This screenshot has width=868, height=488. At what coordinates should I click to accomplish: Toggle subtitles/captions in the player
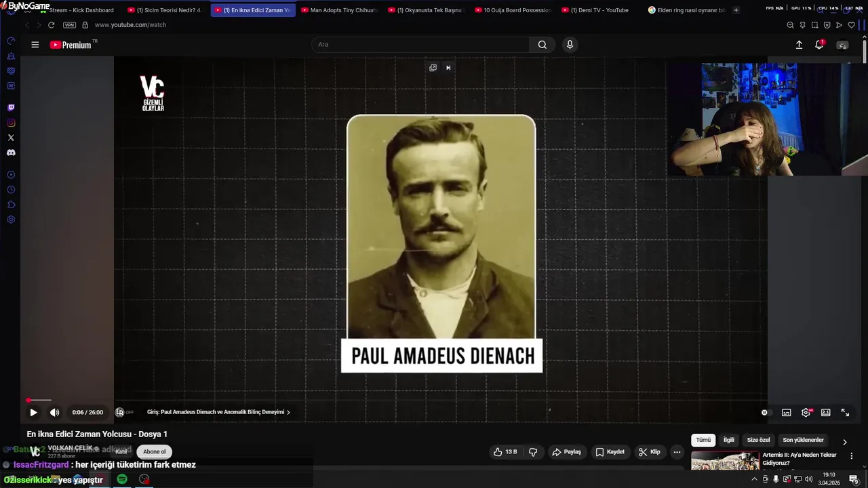[x=786, y=412]
